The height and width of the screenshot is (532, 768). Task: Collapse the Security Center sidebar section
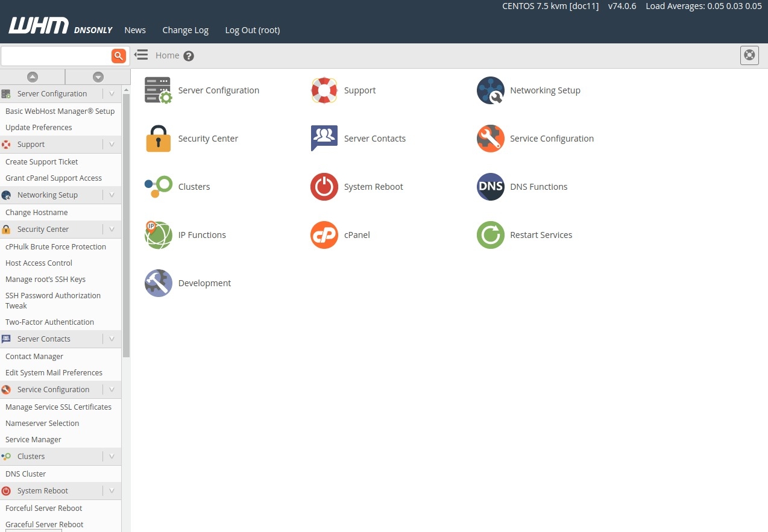pos(112,230)
